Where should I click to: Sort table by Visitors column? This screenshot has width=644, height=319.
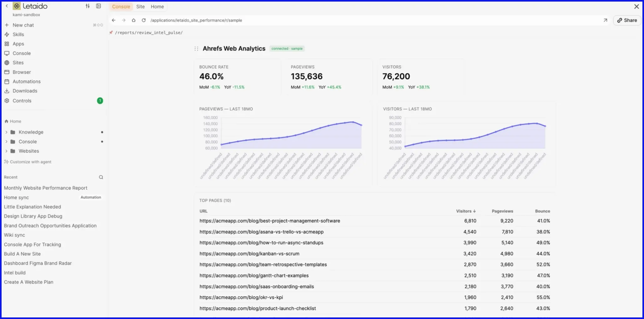(466, 211)
